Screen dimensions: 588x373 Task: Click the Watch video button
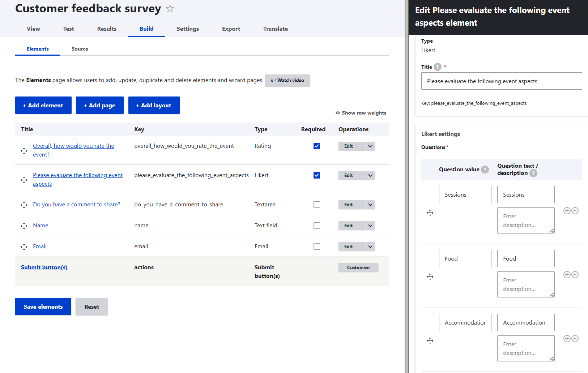[x=287, y=81]
